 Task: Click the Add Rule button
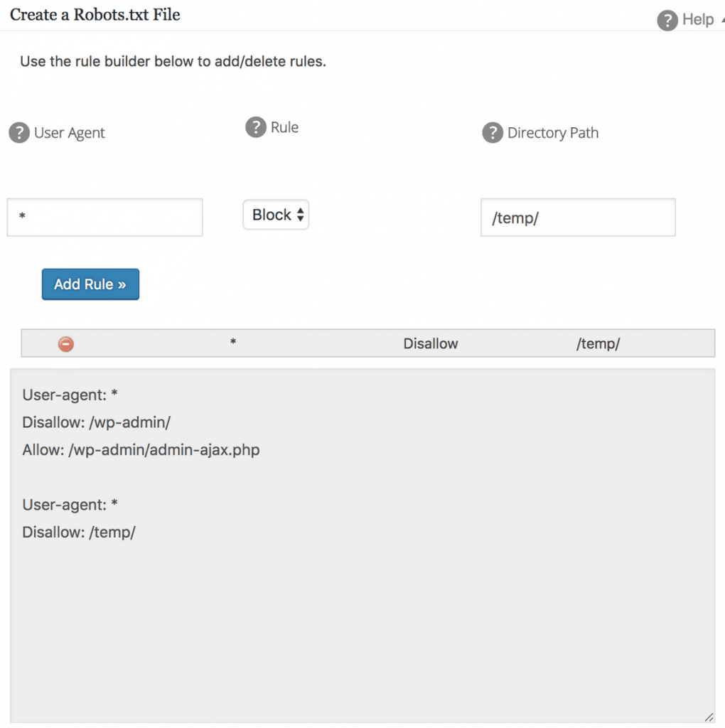click(90, 284)
